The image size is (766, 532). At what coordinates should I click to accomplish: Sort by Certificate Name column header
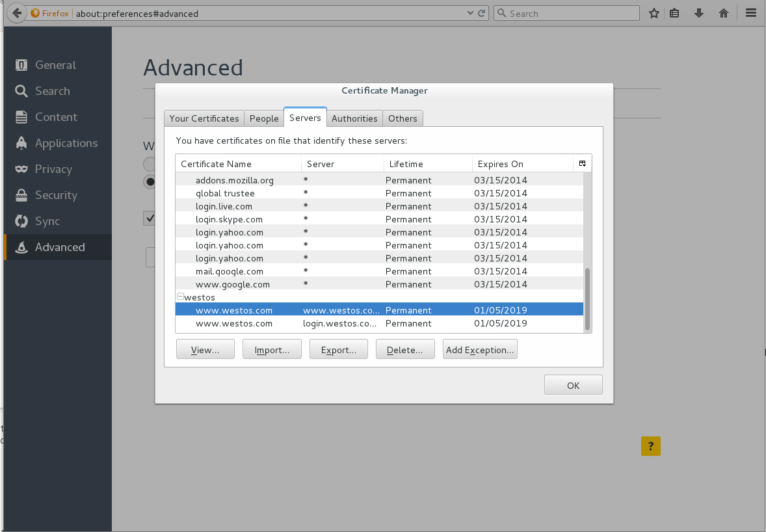pyautogui.click(x=239, y=164)
